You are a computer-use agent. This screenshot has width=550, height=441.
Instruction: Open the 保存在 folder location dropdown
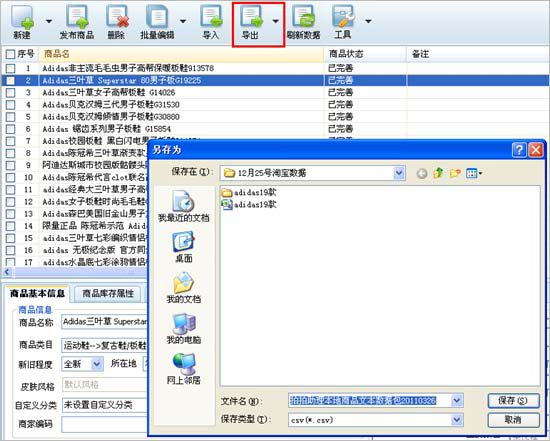pos(399,173)
